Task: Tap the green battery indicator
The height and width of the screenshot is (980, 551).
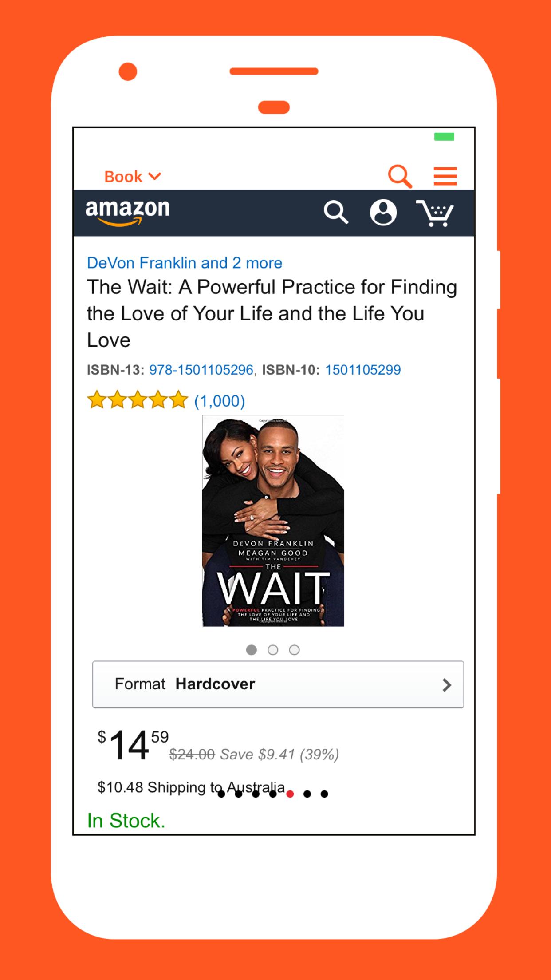Action: pyautogui.click(x=444, y=137)
